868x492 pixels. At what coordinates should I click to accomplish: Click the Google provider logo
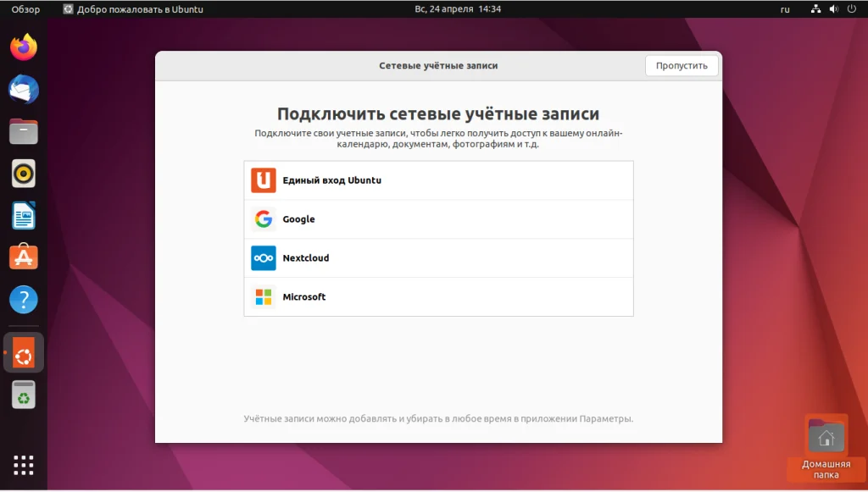[263, 218]
